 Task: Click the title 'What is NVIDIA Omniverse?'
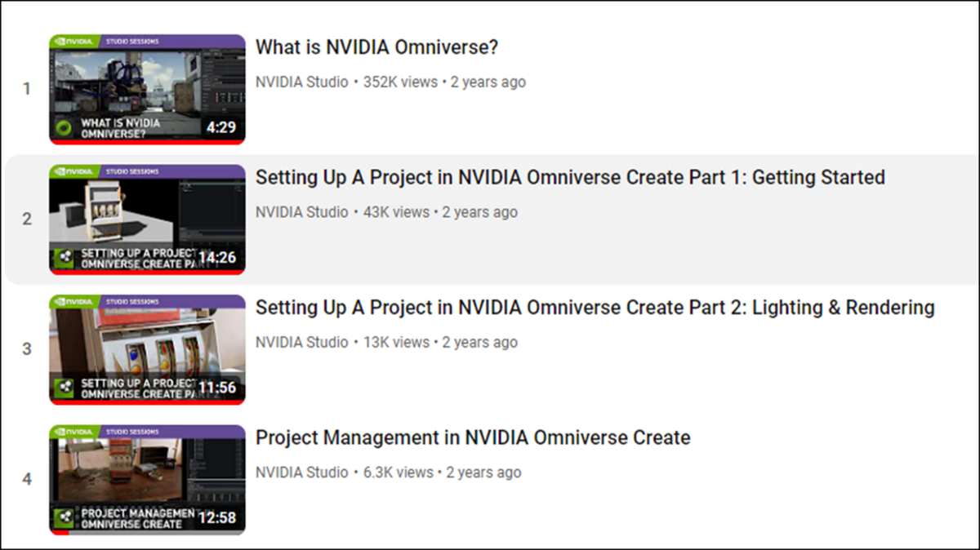tap(376, 47)
